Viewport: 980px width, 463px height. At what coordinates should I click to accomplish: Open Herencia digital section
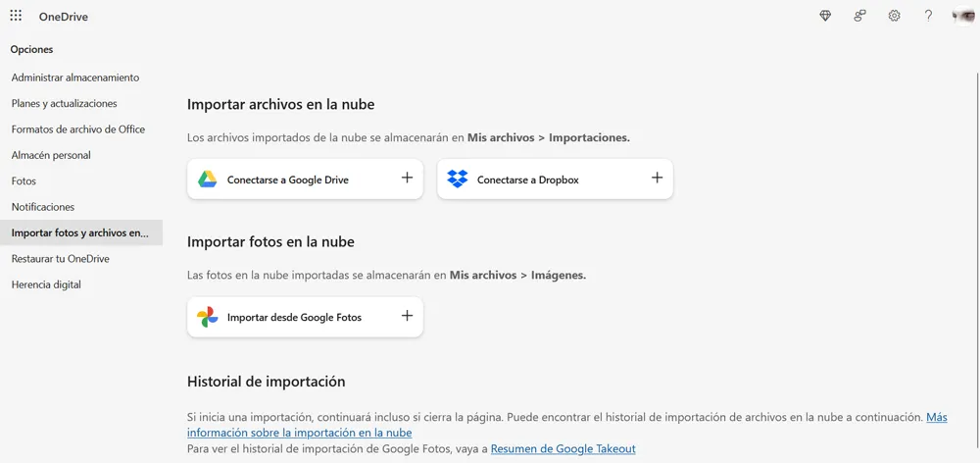46,284
